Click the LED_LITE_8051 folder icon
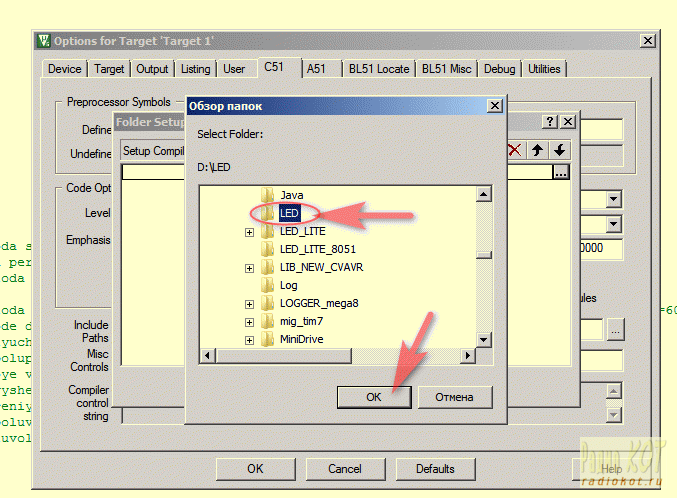This screenshot has width=677, height=498. click(268, 249)
